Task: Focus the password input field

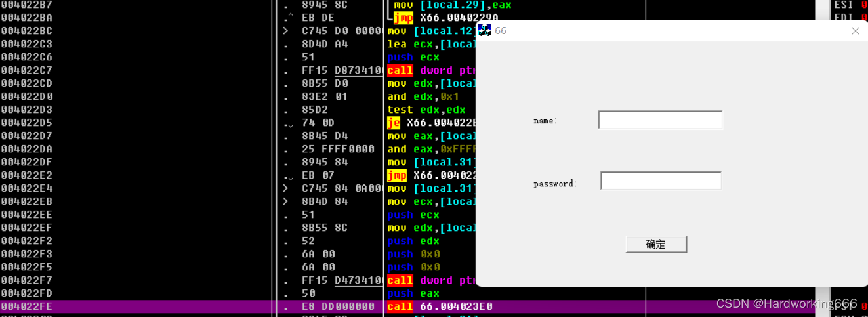Action: coord(661,180)
